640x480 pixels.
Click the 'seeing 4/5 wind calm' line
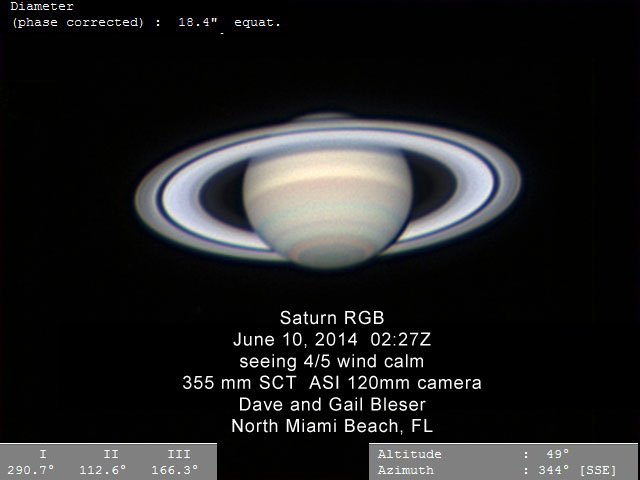332,361
